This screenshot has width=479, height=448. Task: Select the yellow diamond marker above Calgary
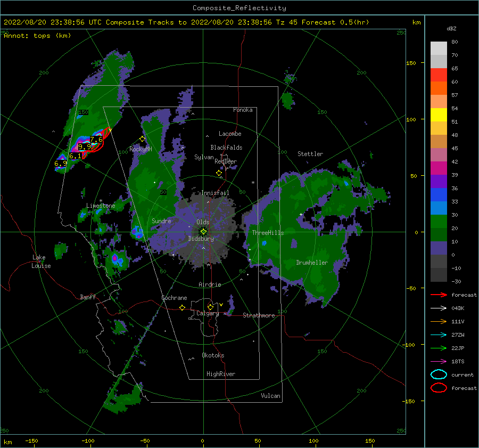coord(210,307)
